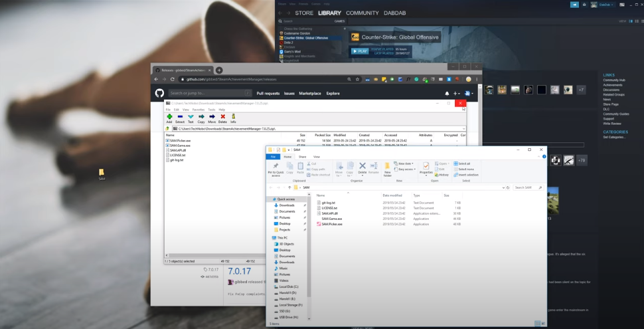Expand the New item dropdown
644x329 pixels.
coord(404,164)
